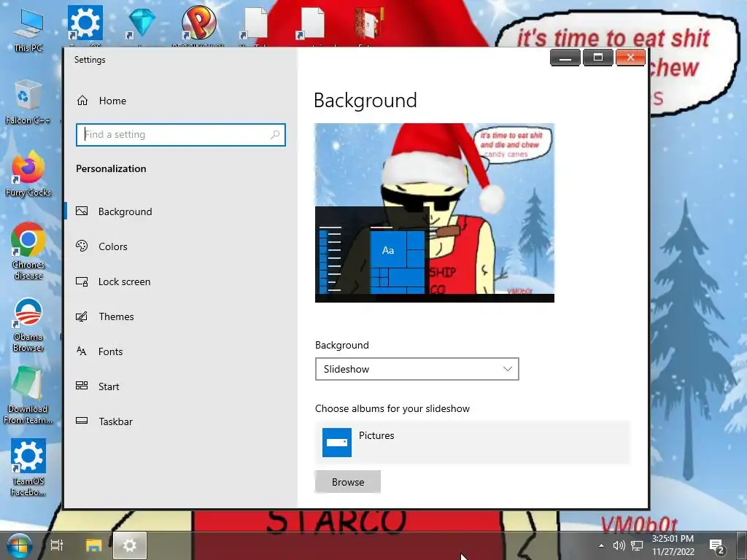Click the search magnifier icon
The height and width of the screenshot is (560, 747).
click(x=275, y=135)
